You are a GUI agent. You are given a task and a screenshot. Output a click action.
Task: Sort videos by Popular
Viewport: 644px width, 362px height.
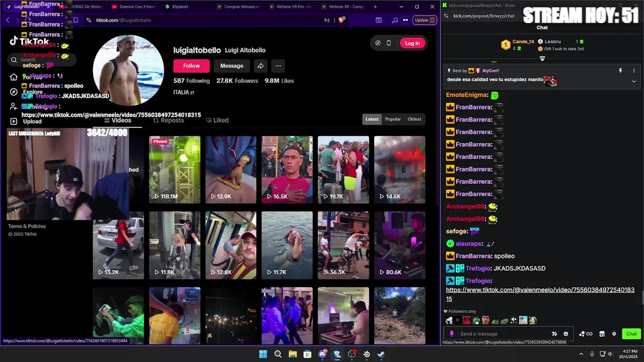[x=393, y=119]
